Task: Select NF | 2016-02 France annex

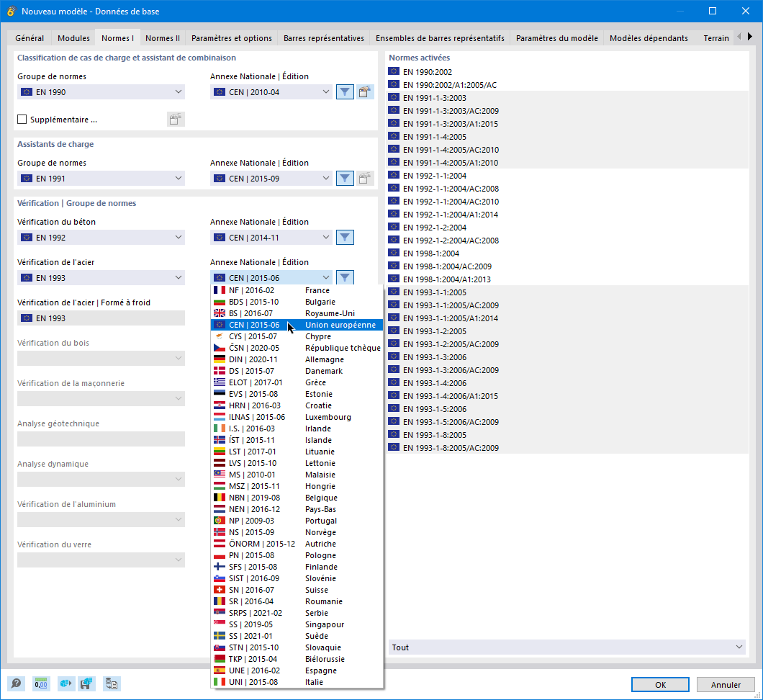Action: 297,290
